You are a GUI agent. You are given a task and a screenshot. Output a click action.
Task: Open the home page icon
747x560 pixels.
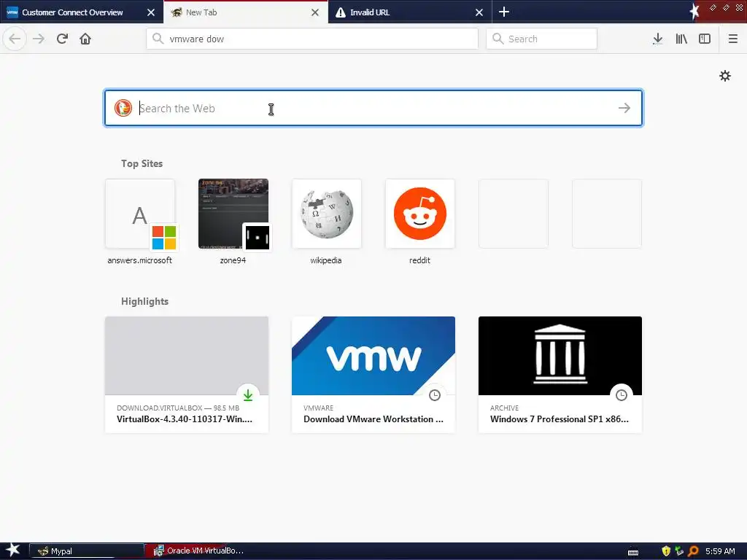pos(85,39)
